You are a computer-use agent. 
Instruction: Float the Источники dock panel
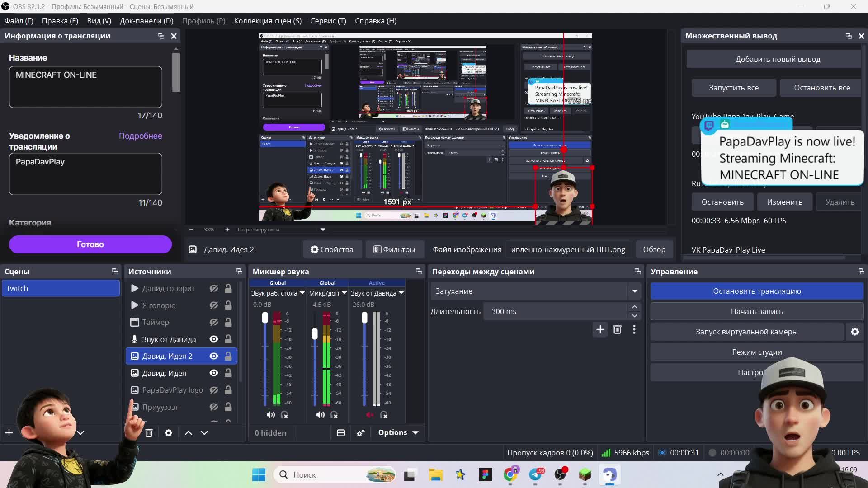[x=239, y=272]
